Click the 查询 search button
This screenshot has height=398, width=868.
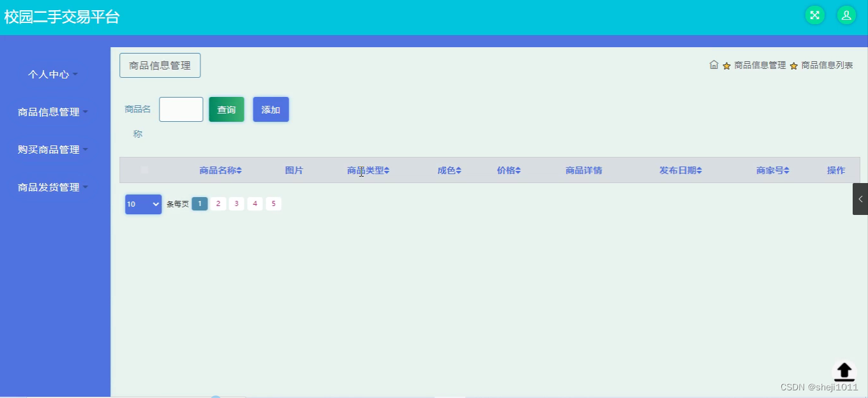[x=227, y=110]
